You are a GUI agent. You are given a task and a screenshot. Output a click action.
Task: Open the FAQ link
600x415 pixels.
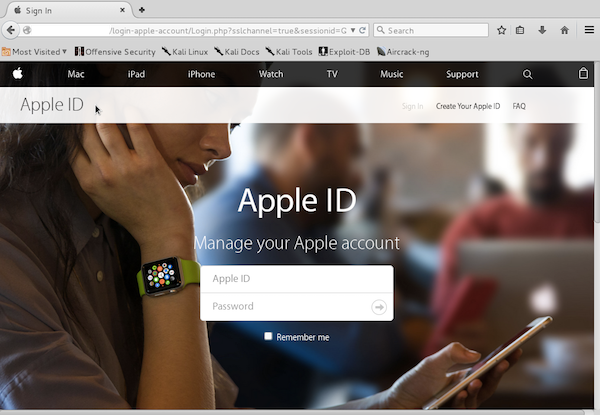(519, 106)
